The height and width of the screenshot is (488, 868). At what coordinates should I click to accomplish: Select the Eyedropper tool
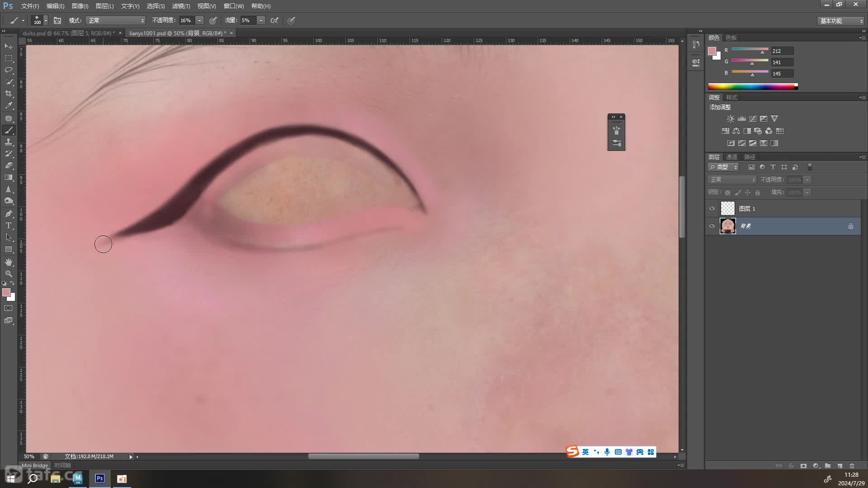(x=9, y=105)
